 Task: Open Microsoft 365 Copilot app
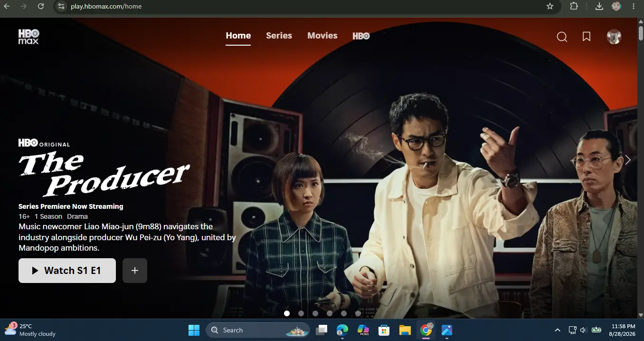click(x=363, y=330)
